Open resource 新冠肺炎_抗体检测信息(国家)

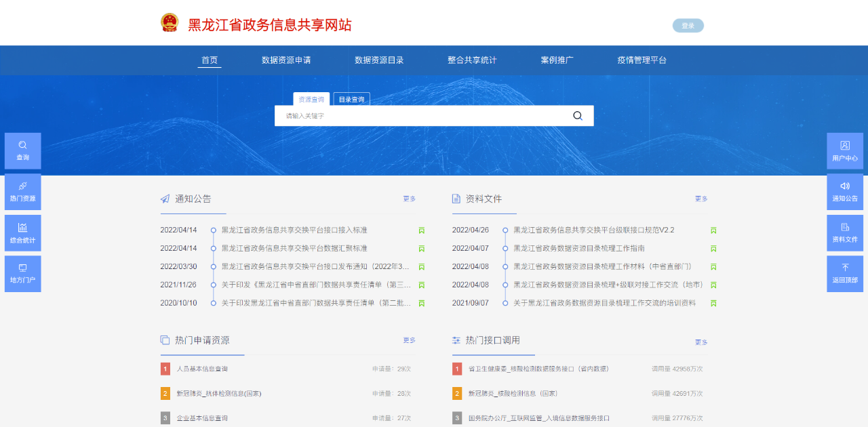(x=219, y=394)
